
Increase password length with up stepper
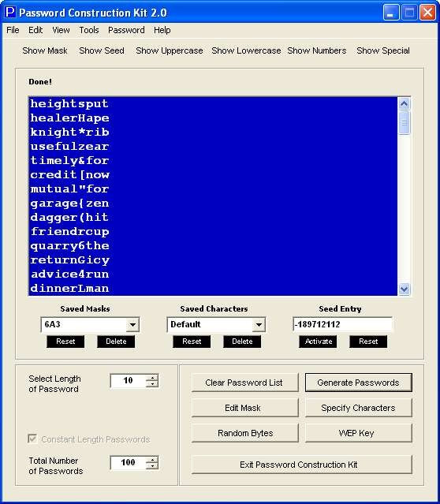tap(152, 378)
